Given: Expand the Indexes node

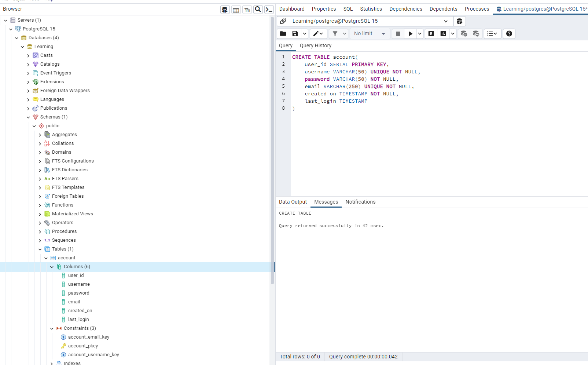Looking at the screenshot, I should click(x=52, y=364).
